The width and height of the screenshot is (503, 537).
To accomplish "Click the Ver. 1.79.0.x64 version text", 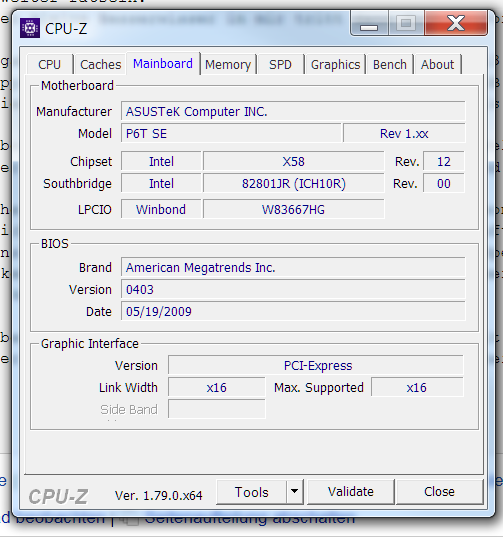I will [x=159, y=495].
